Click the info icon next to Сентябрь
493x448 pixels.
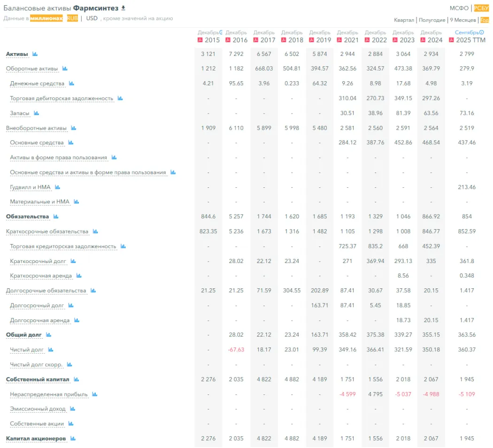point(481,32)
